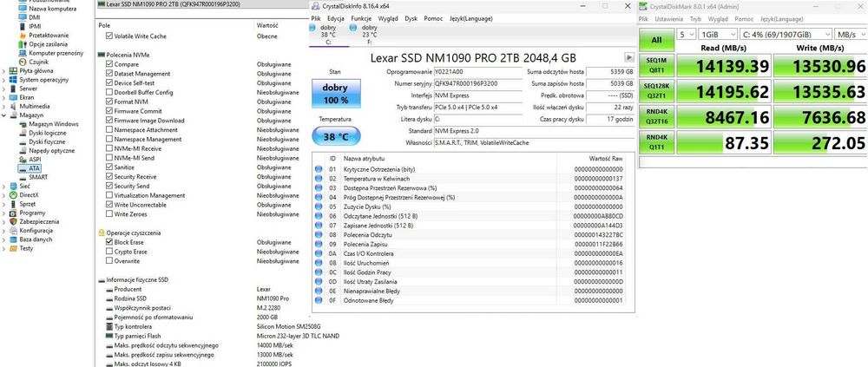Collapse the Magazyn tree node
The image size is (868, 367).
[x=3, y=115]
